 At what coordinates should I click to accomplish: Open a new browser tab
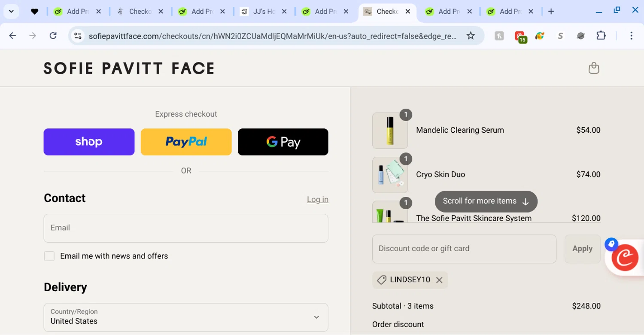click(551, 12)
